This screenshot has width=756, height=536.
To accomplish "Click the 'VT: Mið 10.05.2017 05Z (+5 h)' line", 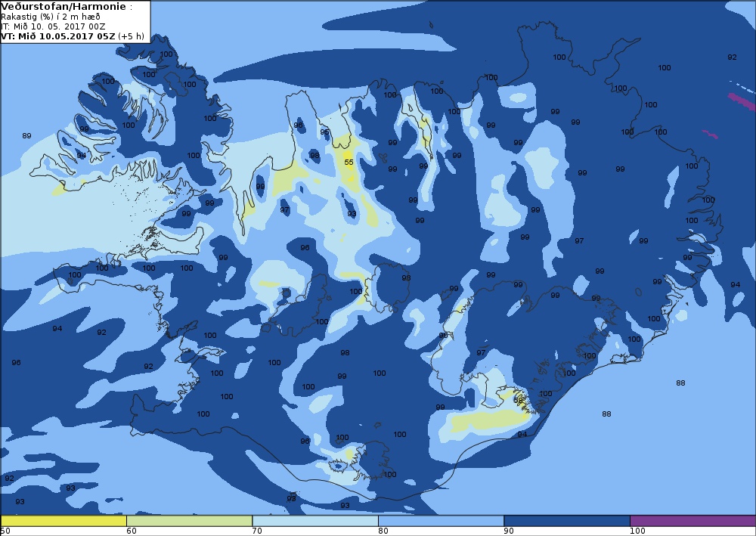I will (73, 36).
